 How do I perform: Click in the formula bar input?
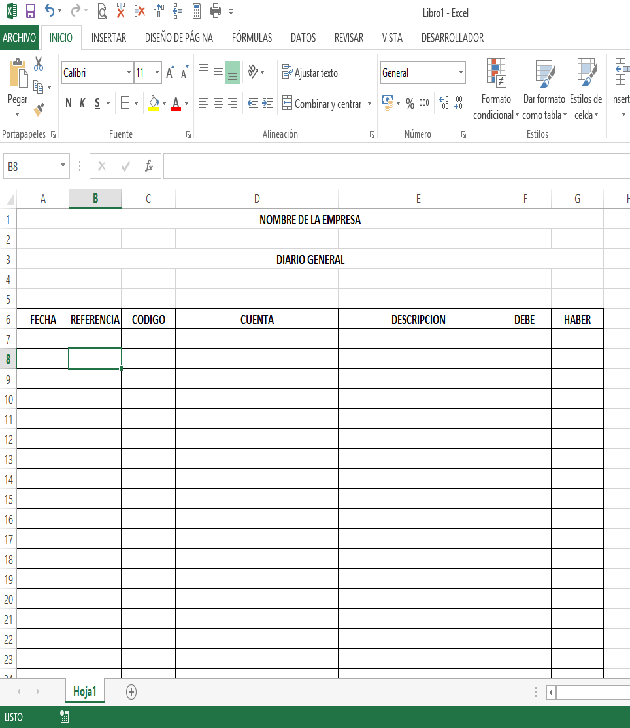(396, 166)
